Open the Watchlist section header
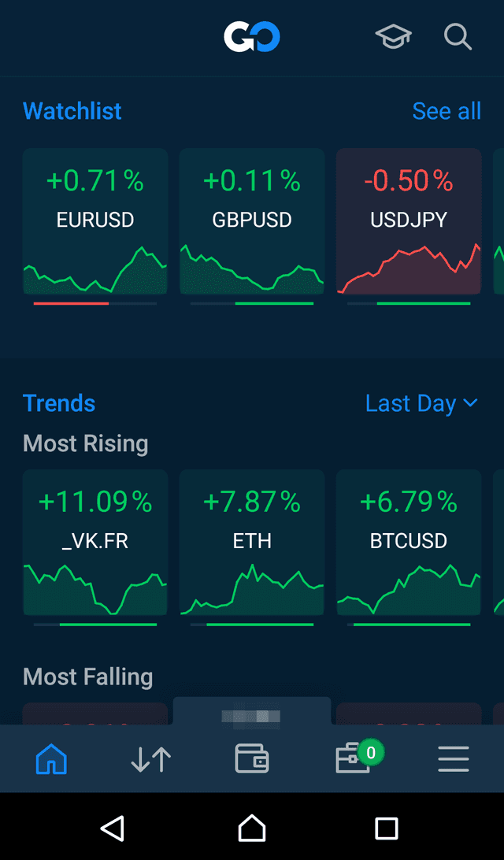The height and width of the screenshot is (860, 504). click(72, 110)
